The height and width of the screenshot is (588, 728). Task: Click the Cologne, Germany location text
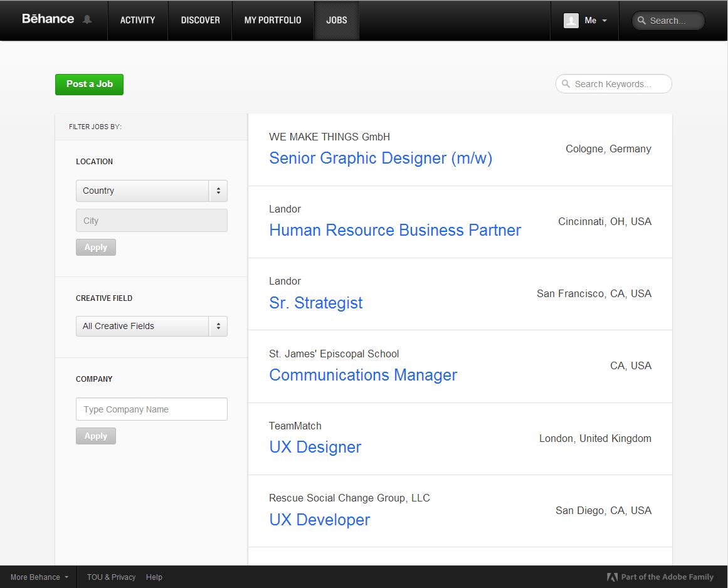[x=608, y=149]
